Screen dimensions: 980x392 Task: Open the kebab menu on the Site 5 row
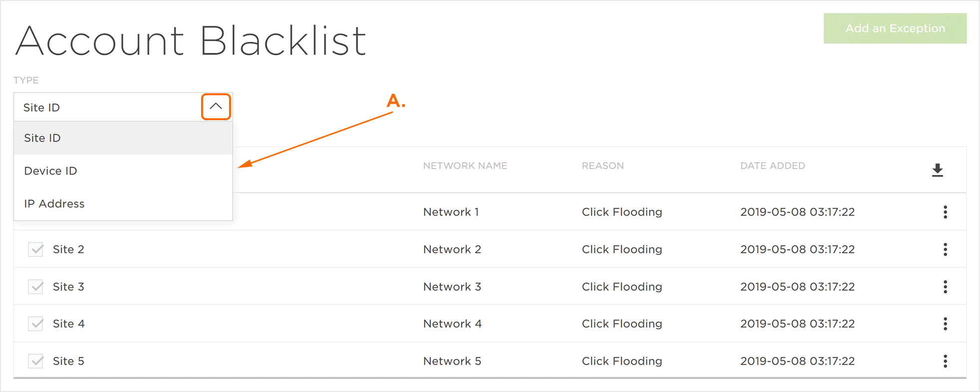(945, 361)
